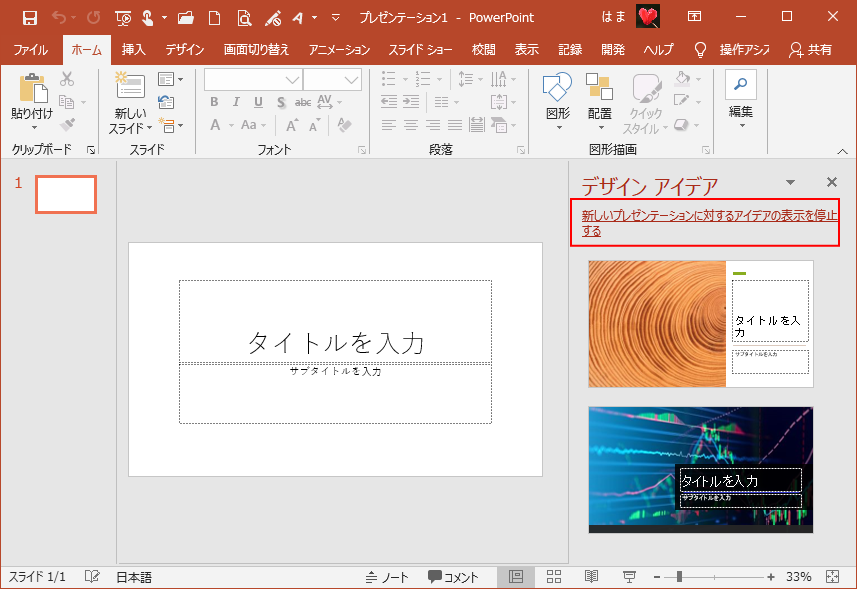Viewport: 857px width, 589px height.
Task: Open the Paste clipboard icon
Action: (32, 88)
